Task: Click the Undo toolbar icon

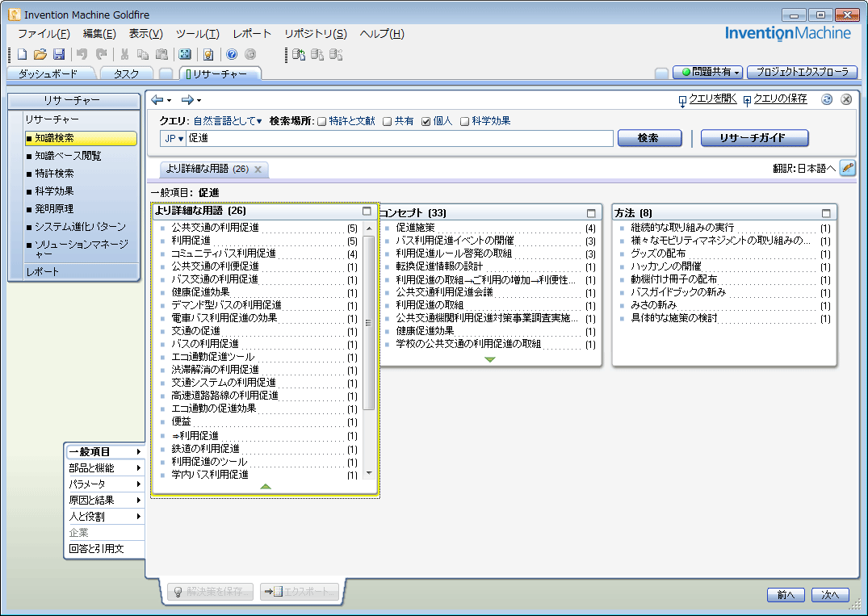Action: coord(82,53)
